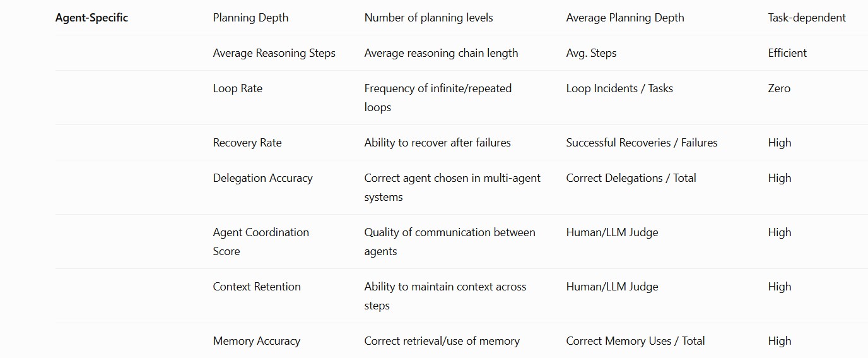
Task: Click 'Loop Incidents / Tasks' formula cell
Action: click(x=619, y=88)
